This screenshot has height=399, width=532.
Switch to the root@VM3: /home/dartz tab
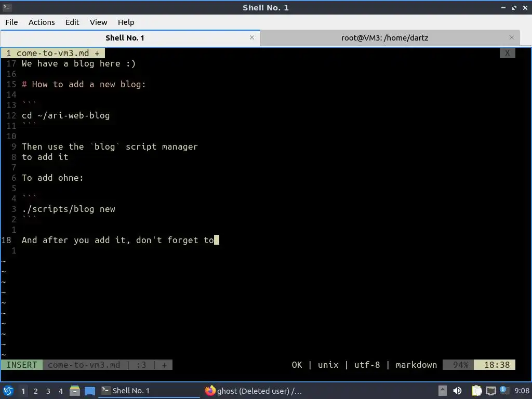[384, 38]
